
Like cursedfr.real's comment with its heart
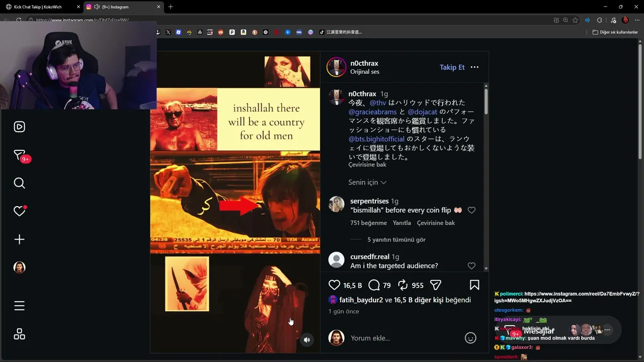point(471,265)
